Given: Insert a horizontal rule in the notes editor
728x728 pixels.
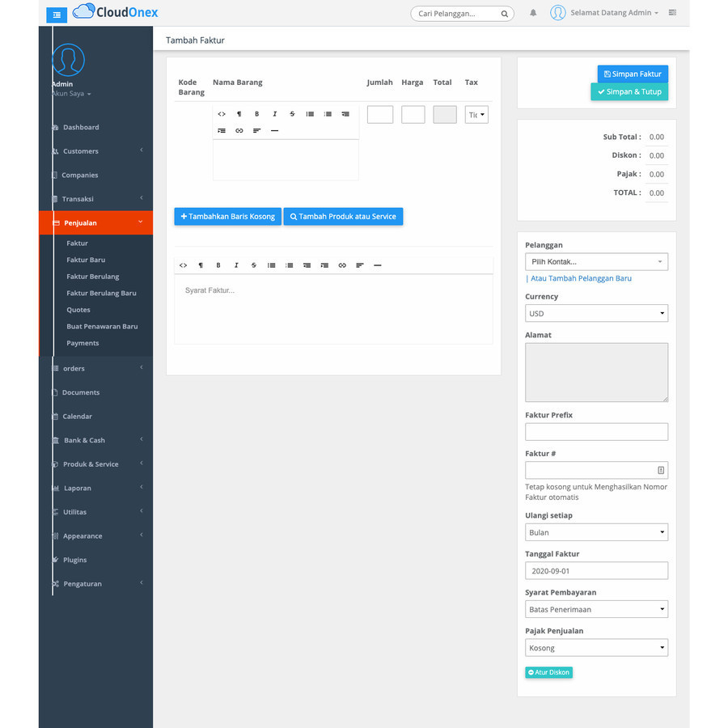Looking at the screenshot, I should [x=376, y=265].
